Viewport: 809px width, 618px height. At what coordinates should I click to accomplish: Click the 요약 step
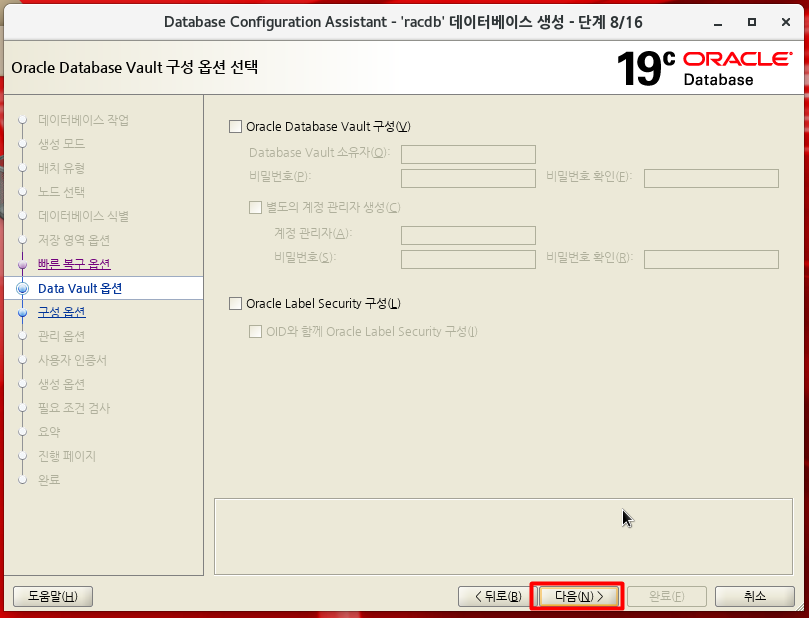tap(49, 432)
